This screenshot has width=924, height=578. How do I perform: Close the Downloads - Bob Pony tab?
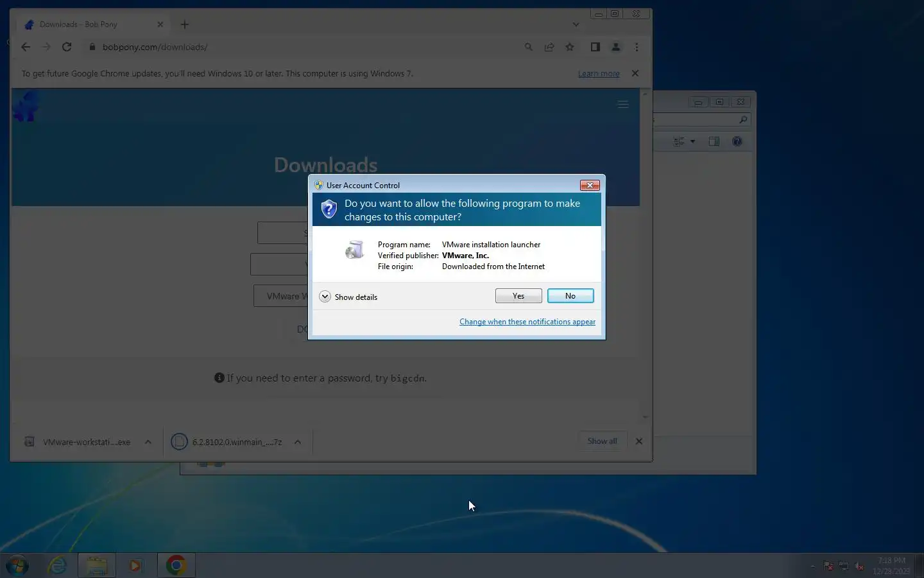click(160, 24)
